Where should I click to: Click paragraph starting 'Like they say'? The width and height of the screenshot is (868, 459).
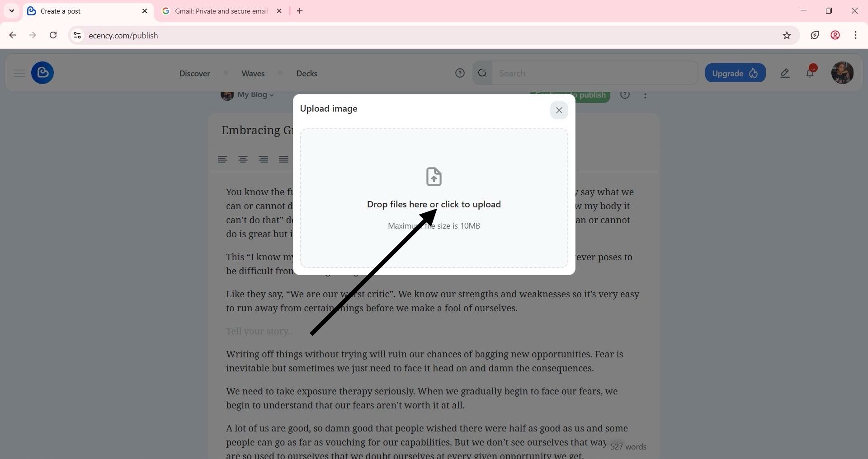pyautogui.click(x=433, y=301)
